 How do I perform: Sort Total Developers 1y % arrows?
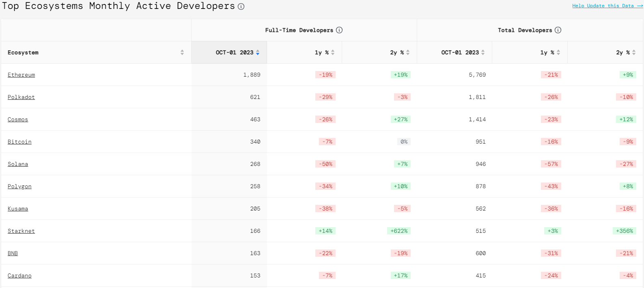(x=558, y=52)
